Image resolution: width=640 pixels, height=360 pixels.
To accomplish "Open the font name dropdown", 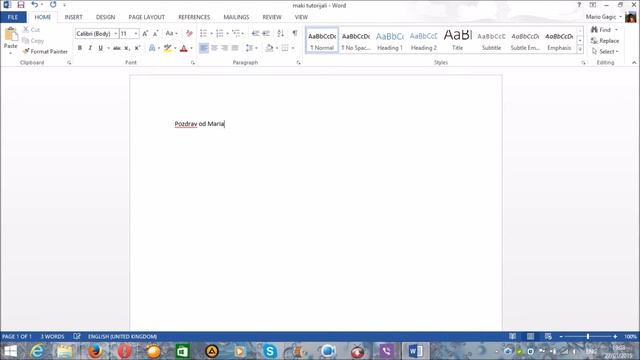I will tap(116, 33).
